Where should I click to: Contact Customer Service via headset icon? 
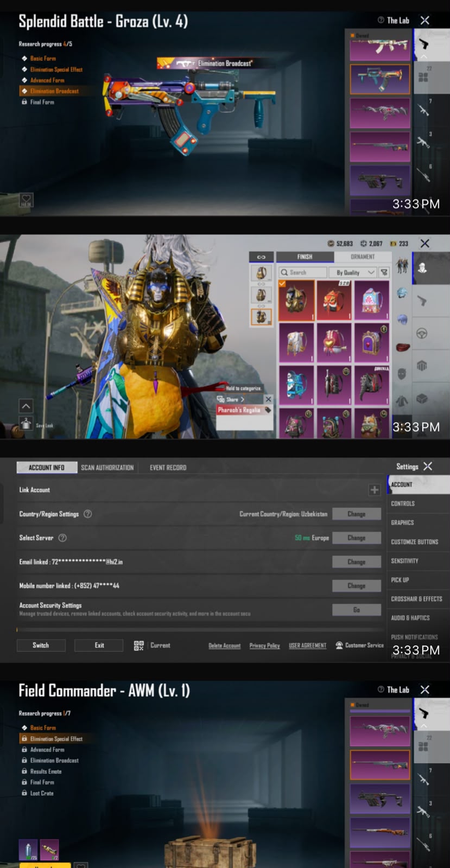pos(339,645)
